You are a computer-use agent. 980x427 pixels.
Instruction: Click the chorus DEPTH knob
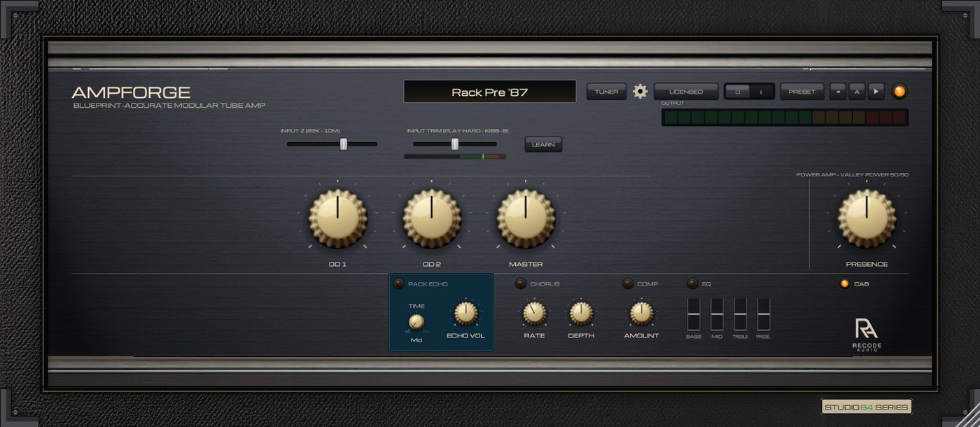click(x=581, y=313)
